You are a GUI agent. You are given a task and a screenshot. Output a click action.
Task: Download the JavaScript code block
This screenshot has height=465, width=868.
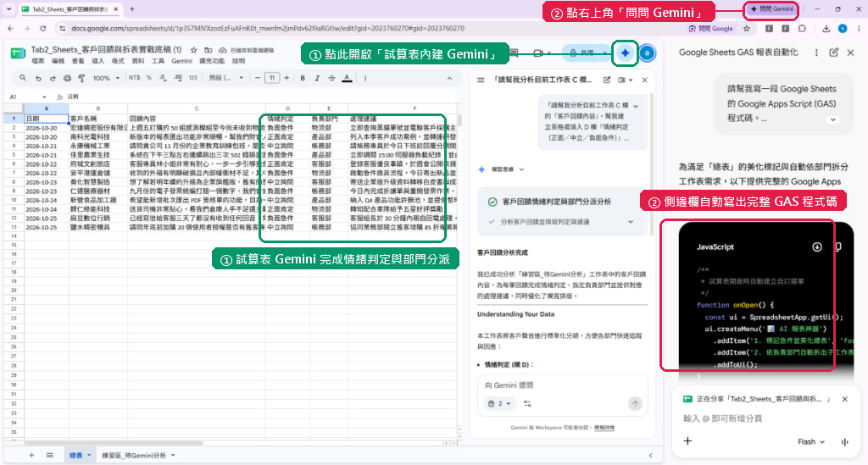pos(817,247)
